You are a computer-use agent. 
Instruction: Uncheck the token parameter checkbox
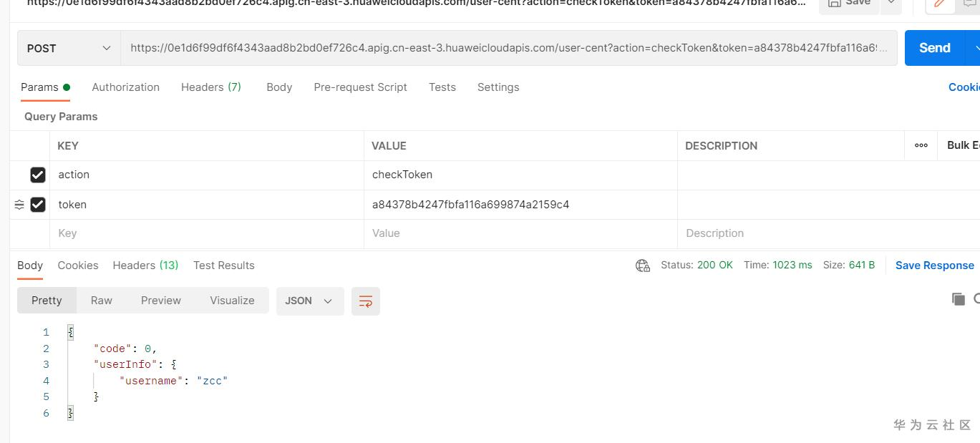[38, 205]
